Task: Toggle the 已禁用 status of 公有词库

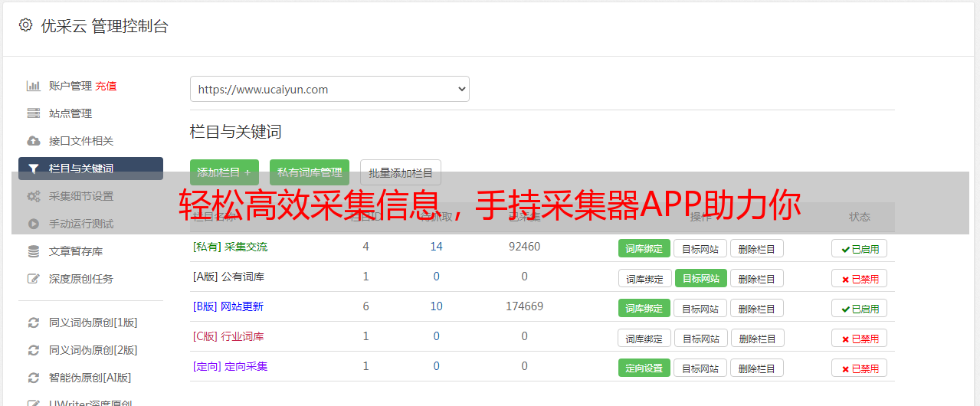Action: coord(859,278)
